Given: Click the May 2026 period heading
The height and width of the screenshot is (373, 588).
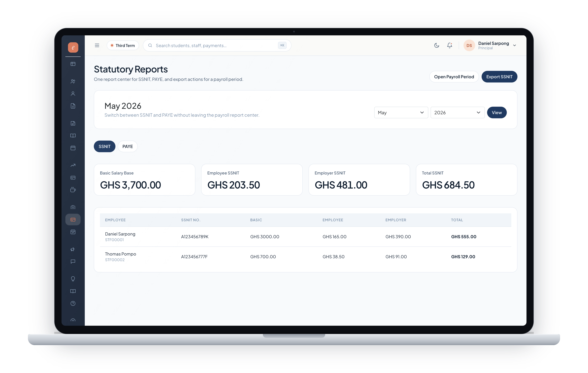Looking at the screenshot, I should (123, 106).
